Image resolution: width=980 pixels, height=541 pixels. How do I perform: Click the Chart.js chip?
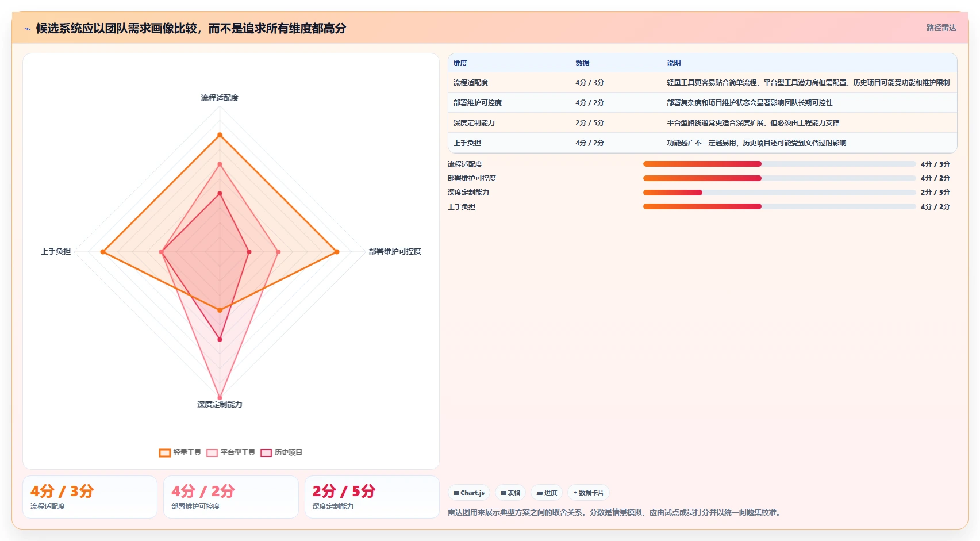click(x=469, y=493)
